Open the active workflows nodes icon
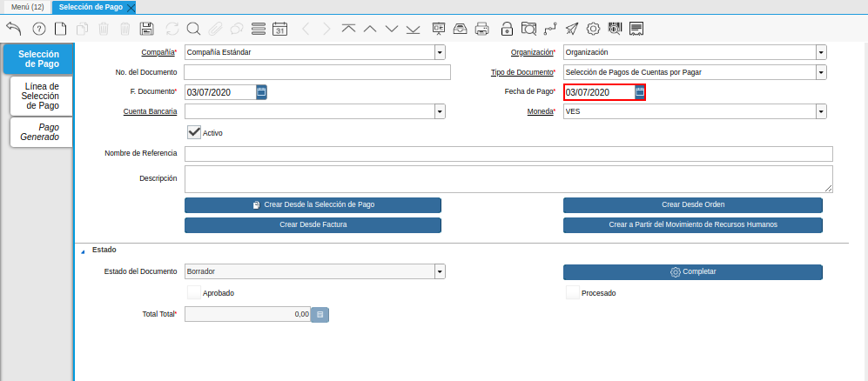 [550, 28]
